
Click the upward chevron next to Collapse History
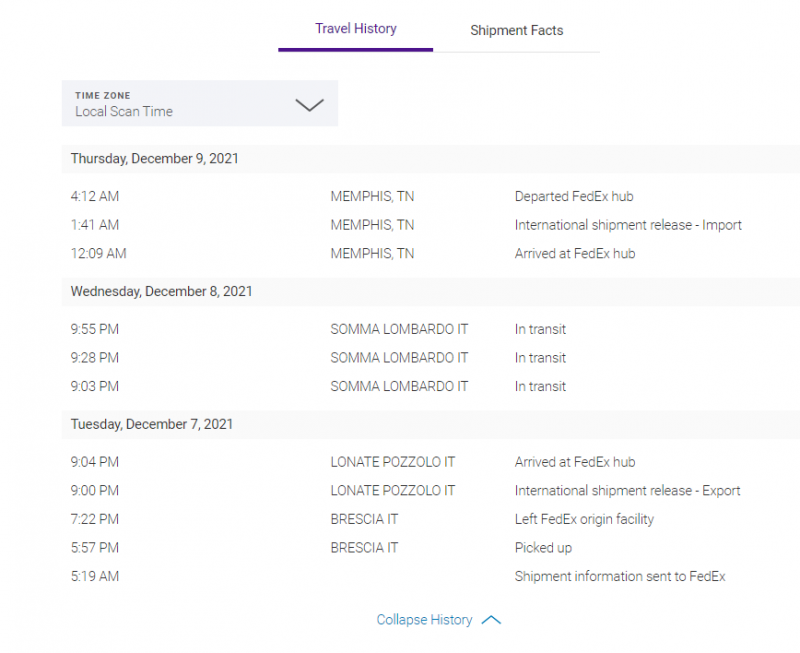pos(491,619)
